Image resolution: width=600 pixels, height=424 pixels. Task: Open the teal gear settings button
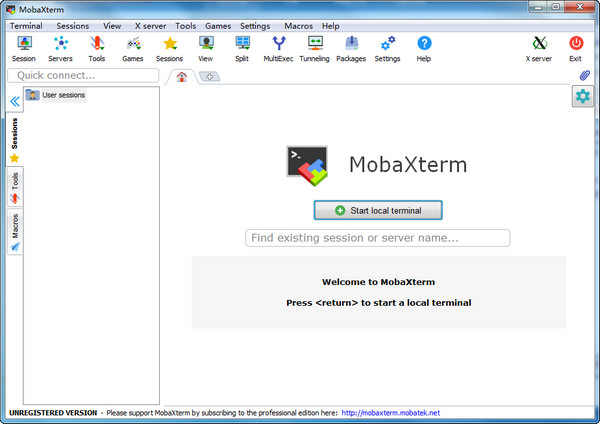[x=583, y=96]
